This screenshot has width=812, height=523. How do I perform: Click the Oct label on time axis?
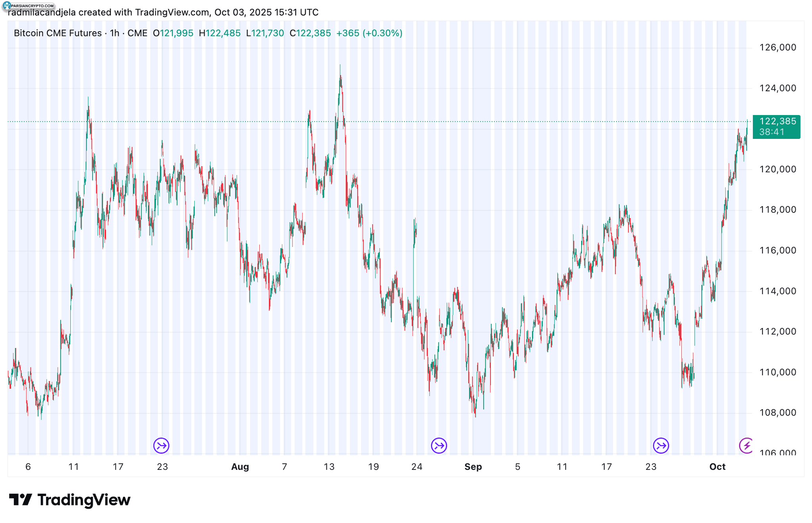717,467
